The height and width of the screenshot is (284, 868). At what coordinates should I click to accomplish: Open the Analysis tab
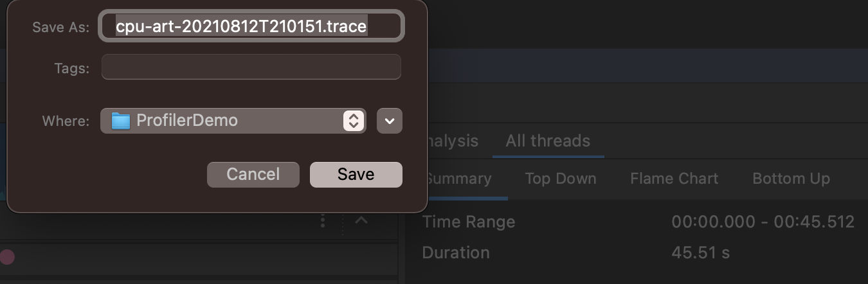tap(454, 141)
